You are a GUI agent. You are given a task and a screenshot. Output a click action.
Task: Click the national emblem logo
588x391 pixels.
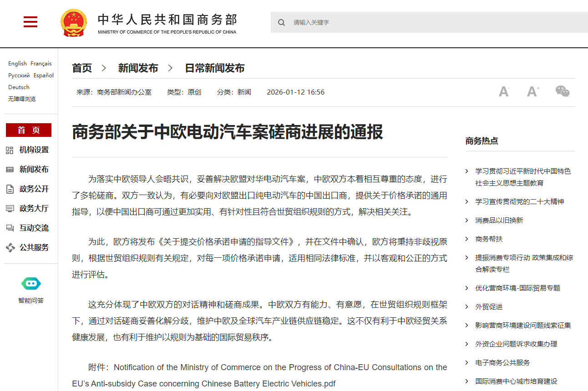(x=74, y=22)
